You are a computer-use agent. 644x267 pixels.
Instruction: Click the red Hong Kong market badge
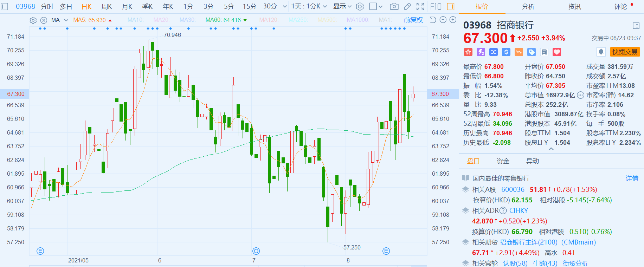pos(468,52)
